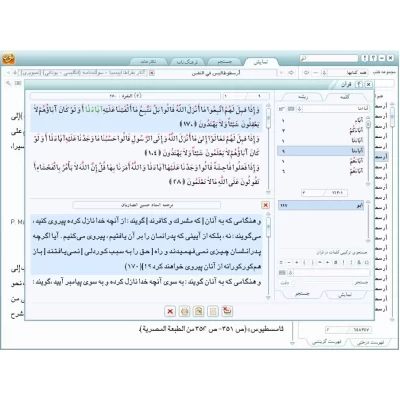
Task: Click the surah name البقرة selector
Action: 125,96
